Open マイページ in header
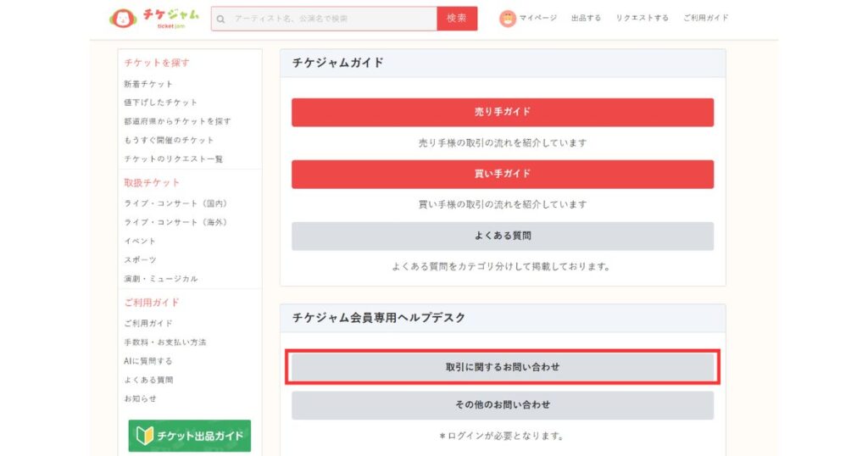The height and width of the screenshot is (456, 868). (537, 19)
